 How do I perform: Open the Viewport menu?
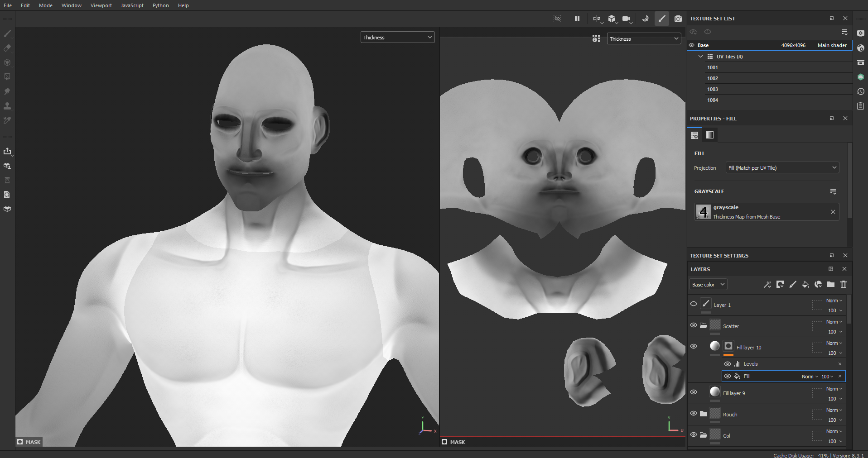pos(101,5)
